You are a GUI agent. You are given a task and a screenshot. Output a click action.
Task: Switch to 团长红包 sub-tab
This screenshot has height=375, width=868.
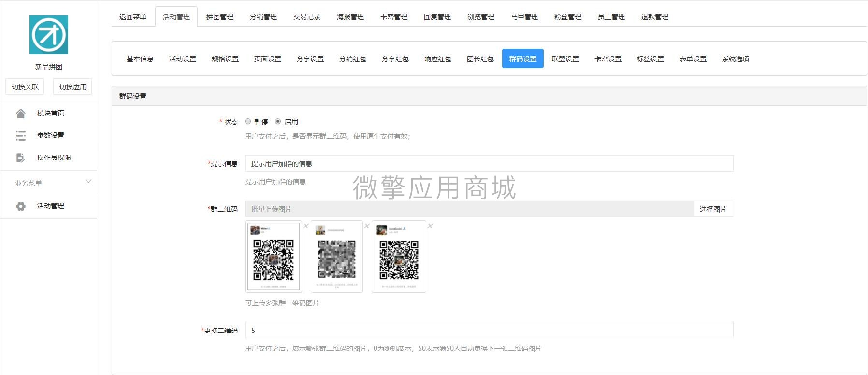pos(480,59)
